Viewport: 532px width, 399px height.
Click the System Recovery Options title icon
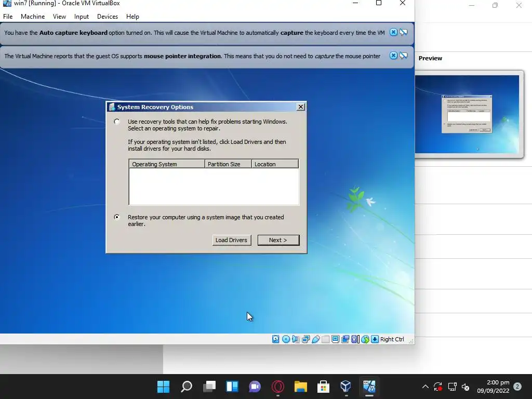pos(112,107)
